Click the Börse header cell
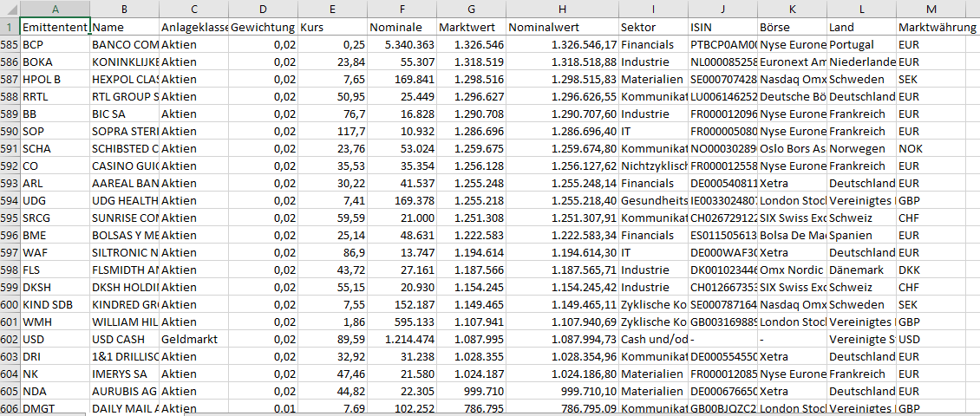980x416 pixels. point(792,28)
